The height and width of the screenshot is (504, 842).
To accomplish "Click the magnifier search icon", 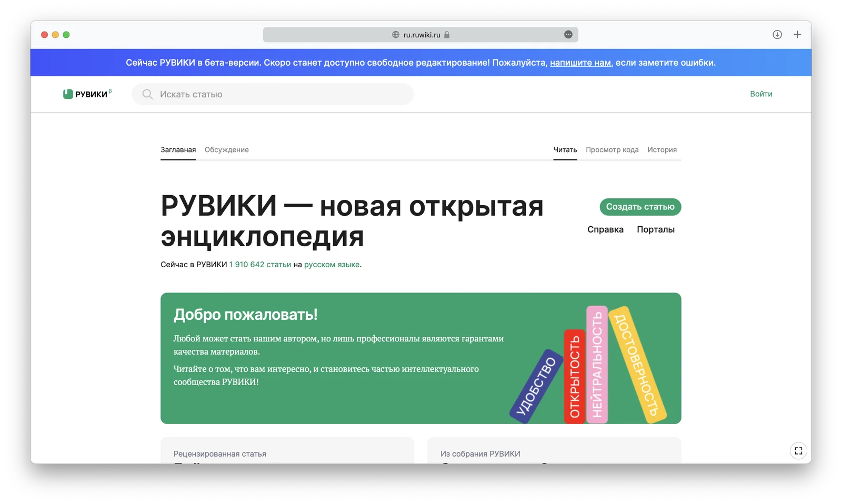I will coord(147,94).
